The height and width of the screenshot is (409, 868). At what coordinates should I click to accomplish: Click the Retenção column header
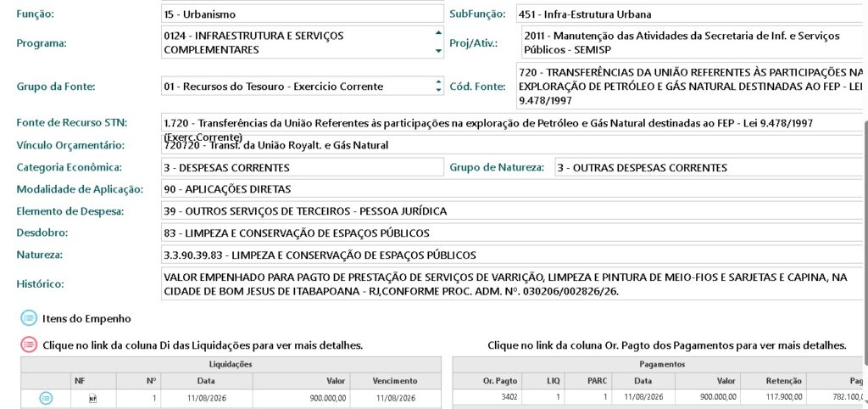(774, 381)
